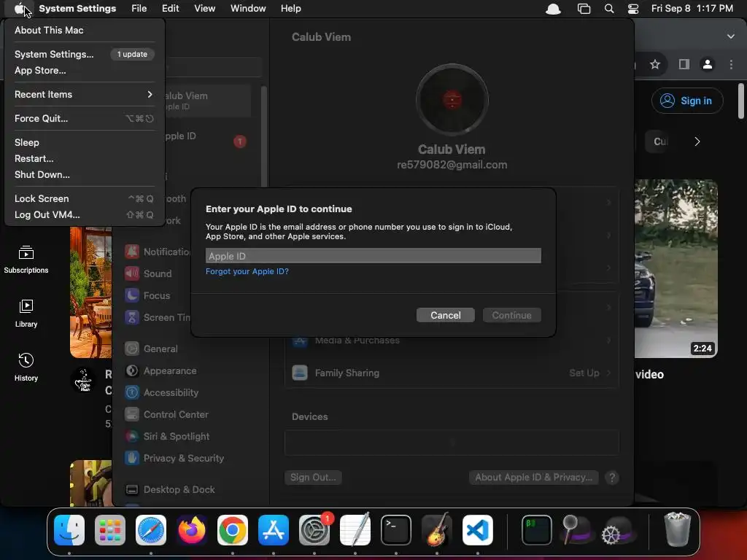This screenshot has height=560, width=747.
Task: Open YouTube Library in sidebar
Action: (x=26, y=314)
